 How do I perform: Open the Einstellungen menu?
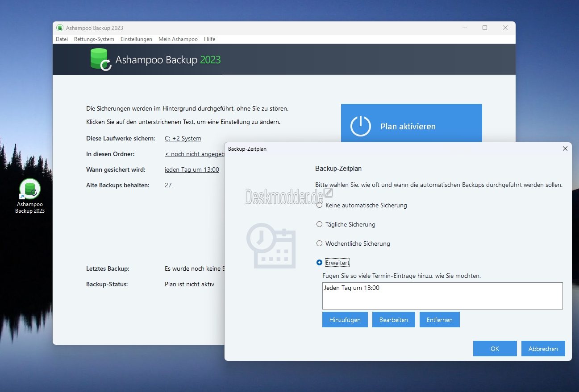[136, 39]
